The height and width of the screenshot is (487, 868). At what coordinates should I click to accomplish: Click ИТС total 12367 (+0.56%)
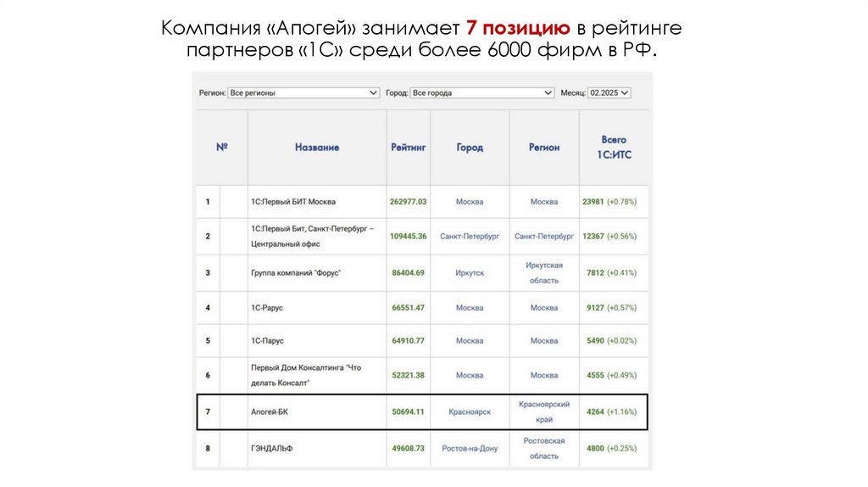(x=609, y=236)
